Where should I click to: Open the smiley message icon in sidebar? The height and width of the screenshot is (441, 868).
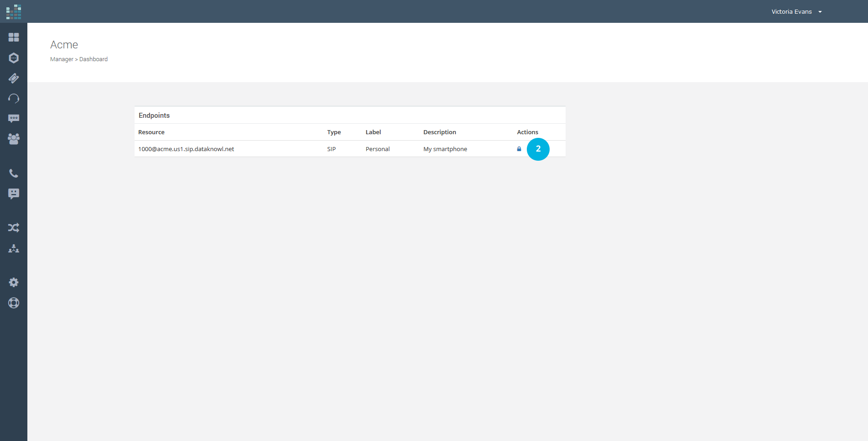[x=14, y=194]
